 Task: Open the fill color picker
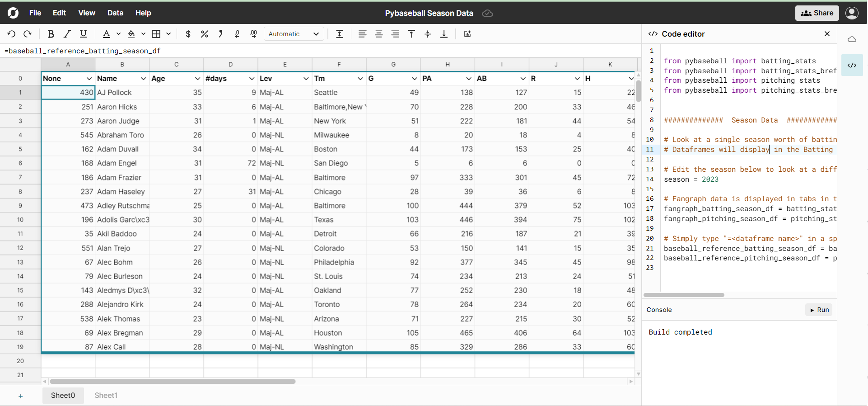pyautogui.click(x=131, y=34)
